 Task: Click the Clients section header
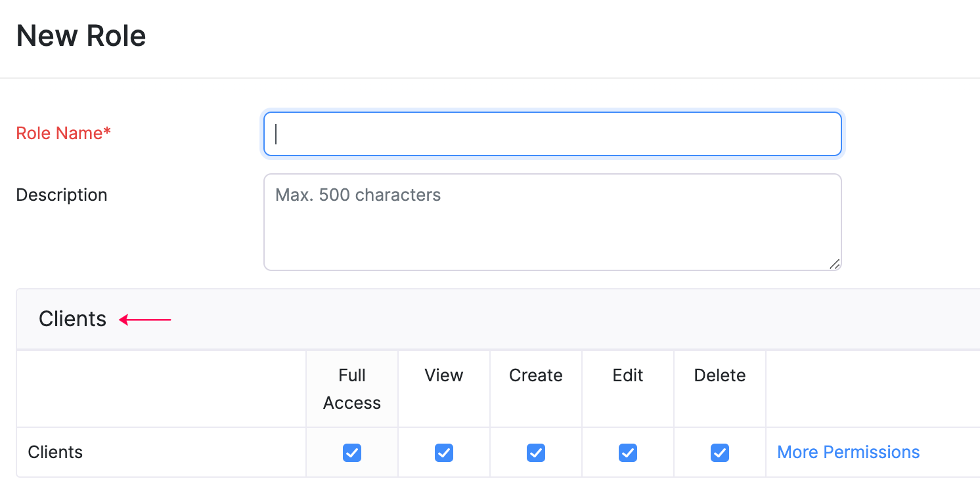72,319
